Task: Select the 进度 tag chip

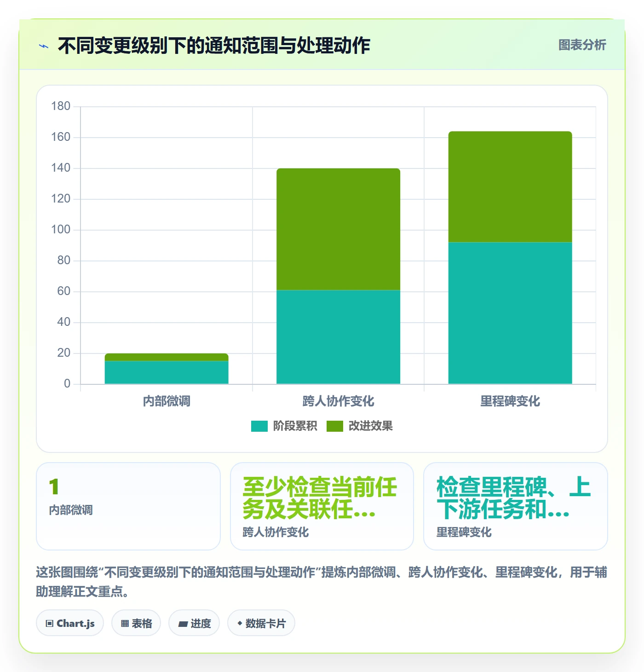Action: tap(194, 623)
